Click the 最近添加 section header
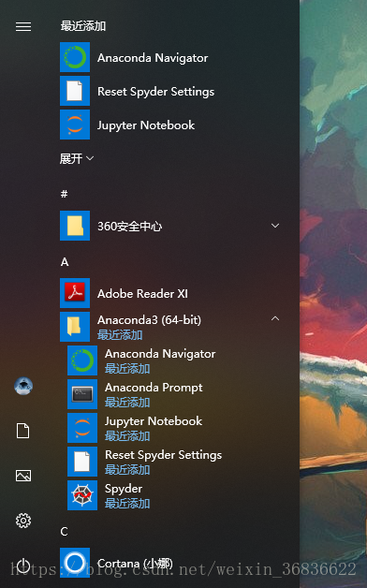367x588 pixels. click(x=83, y=26)
